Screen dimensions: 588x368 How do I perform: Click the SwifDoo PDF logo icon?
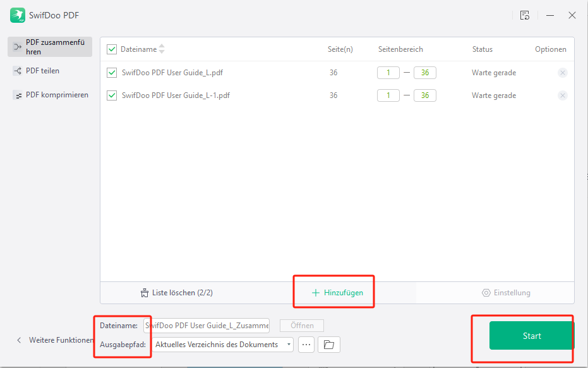(x=18, y=15)
